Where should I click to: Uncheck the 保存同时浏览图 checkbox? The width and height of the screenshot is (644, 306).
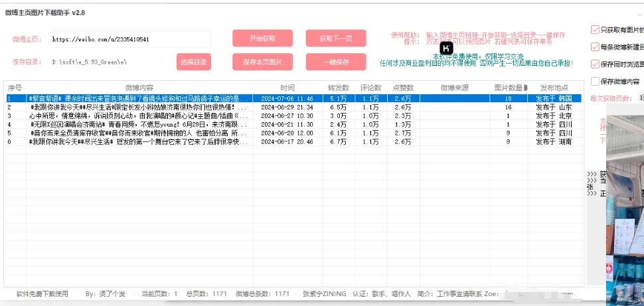pos(595,64)
